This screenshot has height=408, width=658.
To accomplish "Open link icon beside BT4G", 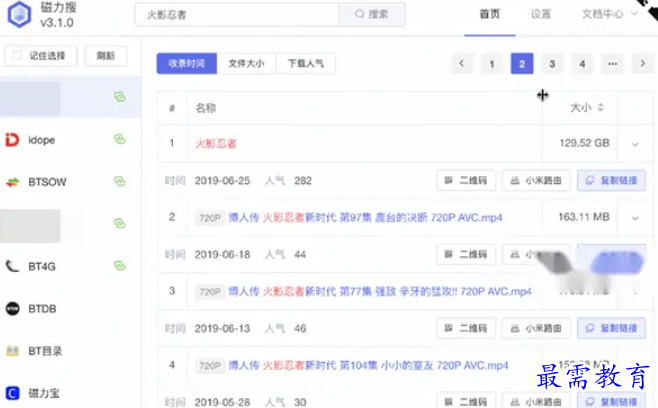I will coord(120,266).
